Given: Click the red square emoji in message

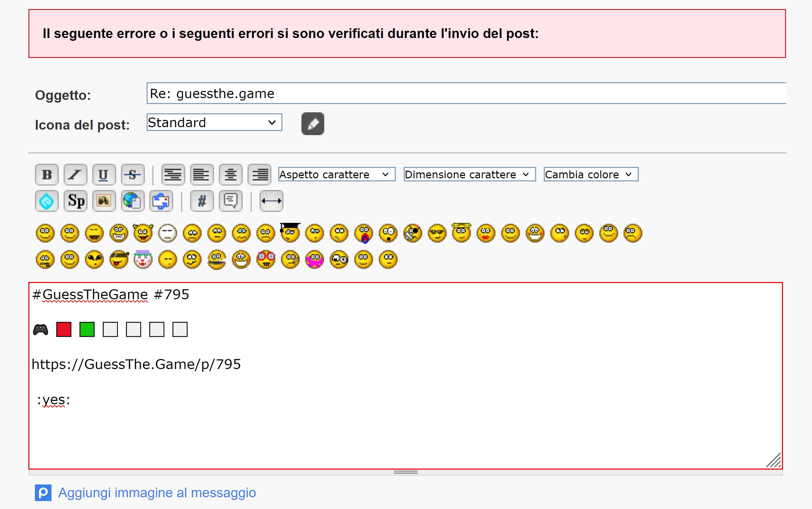Looking at the screenshot, I should [x=64, y=330].
